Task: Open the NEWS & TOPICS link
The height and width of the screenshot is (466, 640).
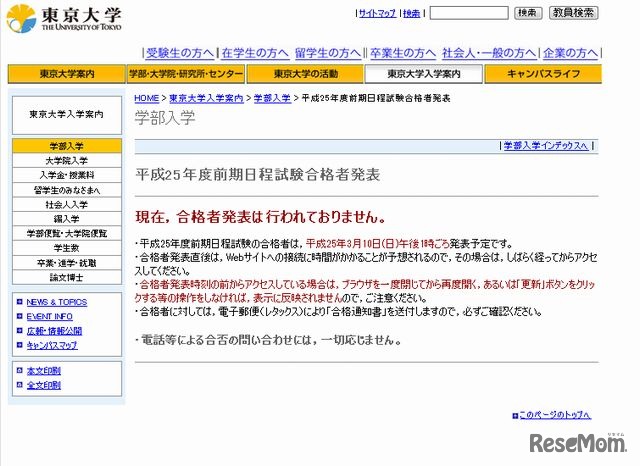Action: click(x=57, y=302)
